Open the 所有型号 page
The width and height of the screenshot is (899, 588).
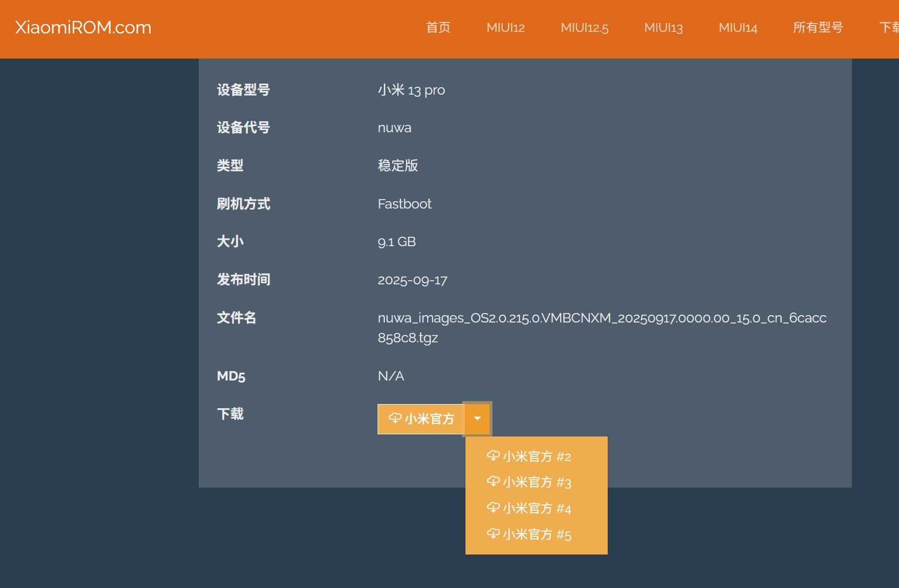[818, 28]
